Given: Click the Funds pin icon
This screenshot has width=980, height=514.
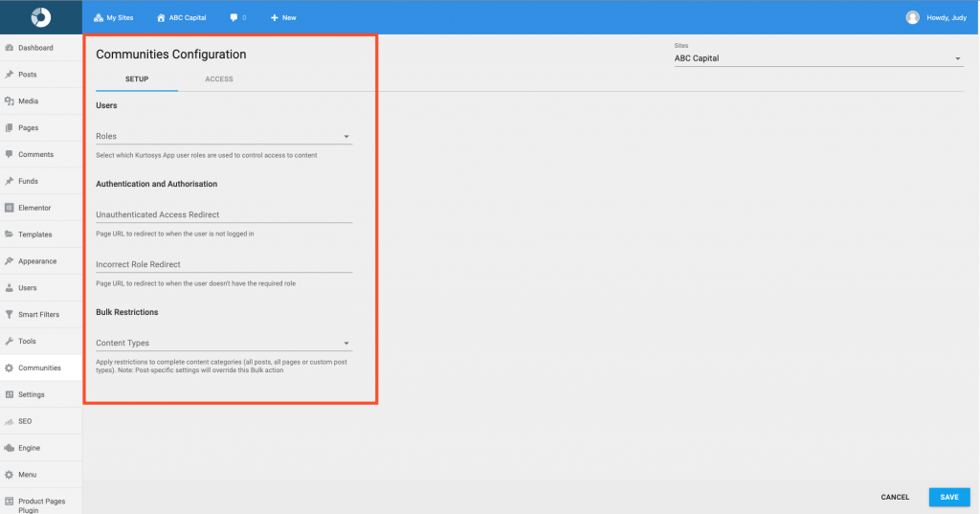Looking at the screenshot, I should [x=10, y=181].
